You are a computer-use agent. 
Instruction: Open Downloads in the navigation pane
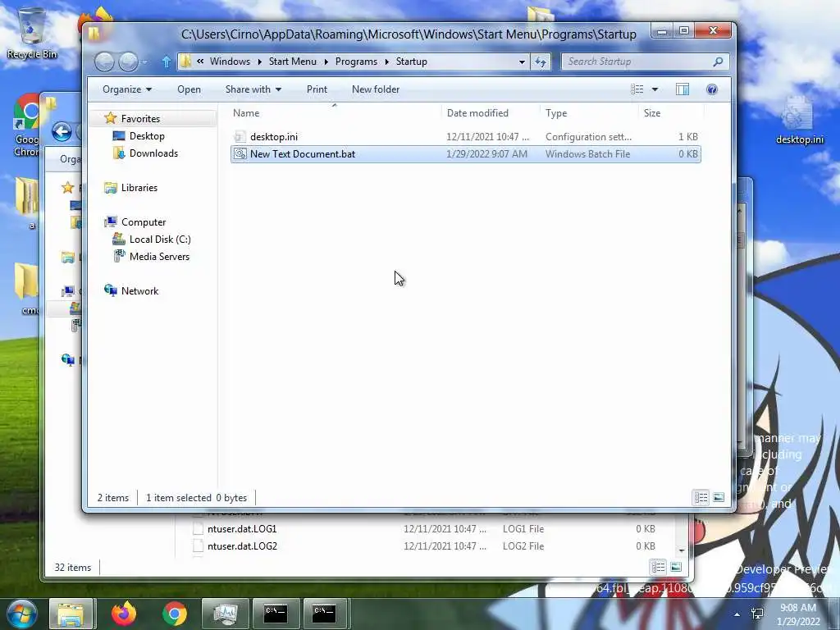click(153, 153)
